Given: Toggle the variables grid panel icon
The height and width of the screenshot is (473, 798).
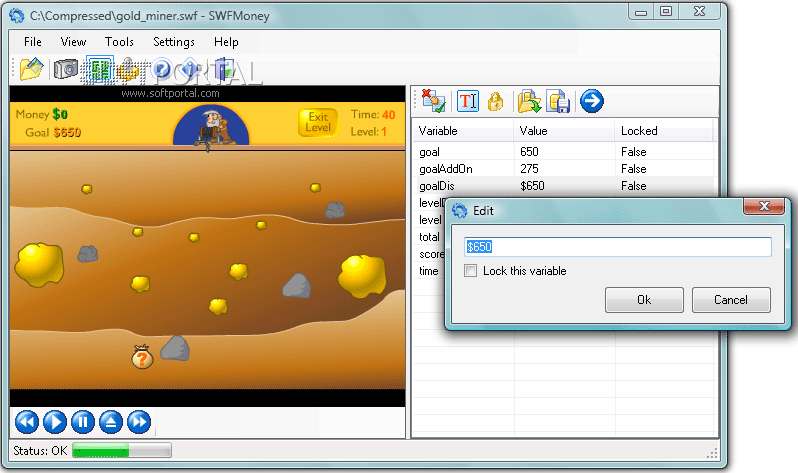Looking at the screenshot, I should point(99,69).
